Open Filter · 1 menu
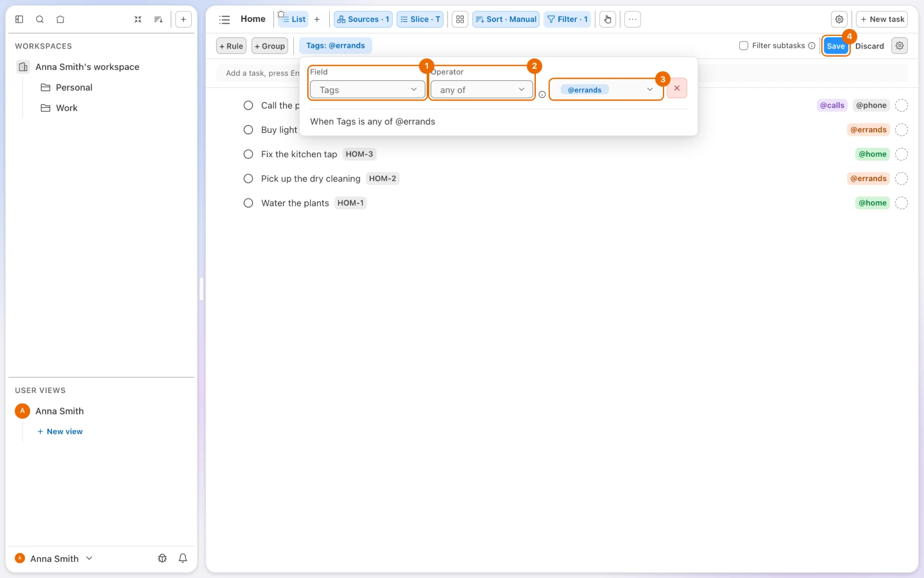924x578 pixels. tap(567, 19)
